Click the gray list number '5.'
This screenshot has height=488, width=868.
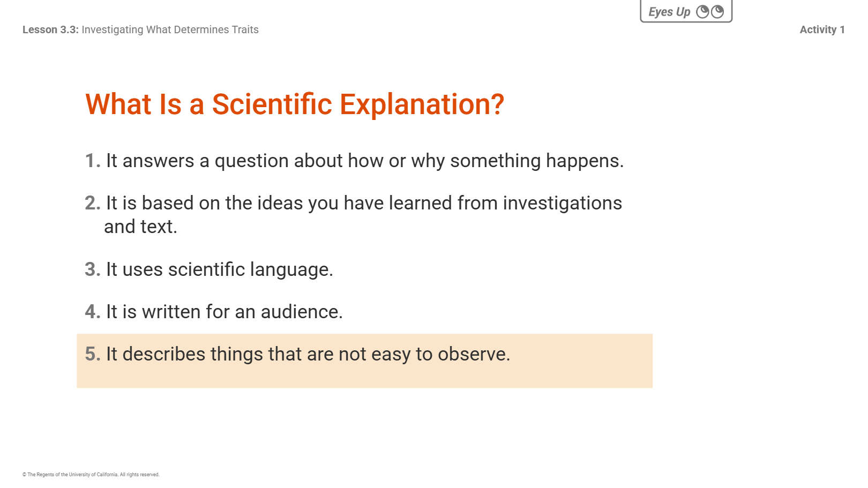click(x=93, y=354)
